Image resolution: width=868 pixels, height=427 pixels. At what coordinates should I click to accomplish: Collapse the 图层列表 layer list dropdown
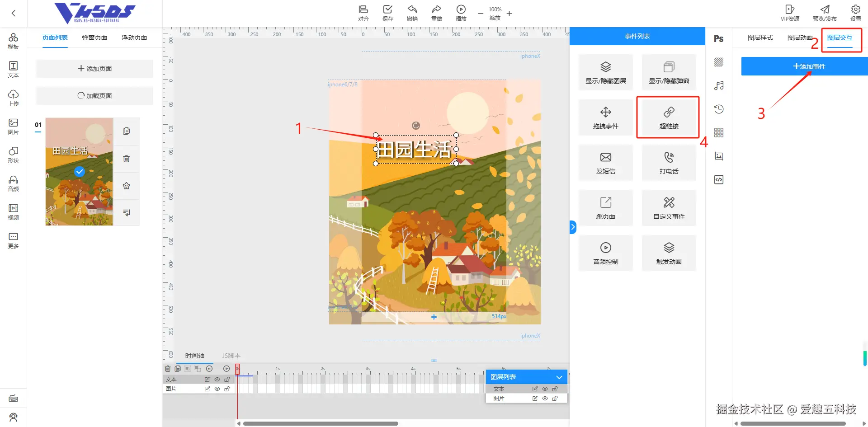[559, 377]
